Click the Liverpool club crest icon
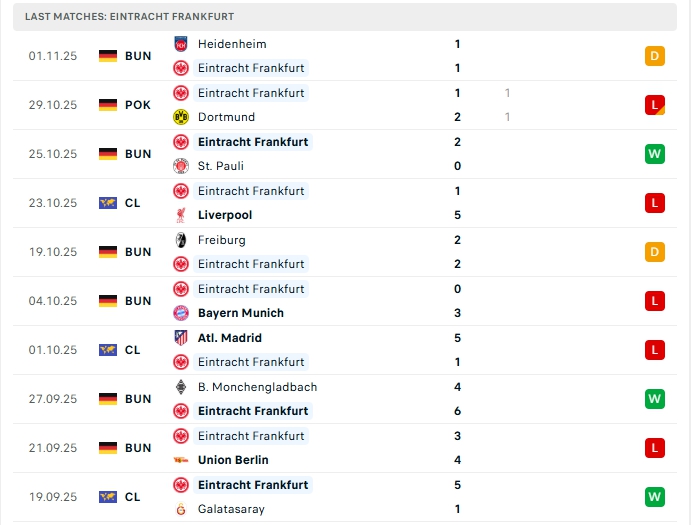691x525 pixels. [181, 215]
